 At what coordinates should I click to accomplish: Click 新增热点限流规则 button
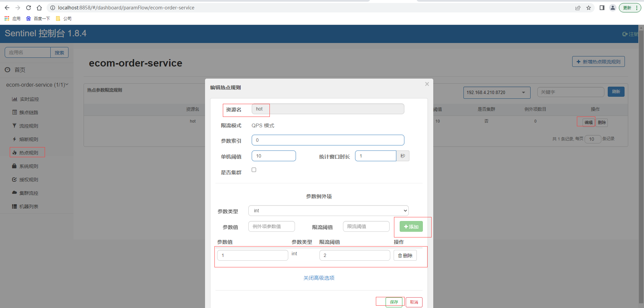(598, 61)
